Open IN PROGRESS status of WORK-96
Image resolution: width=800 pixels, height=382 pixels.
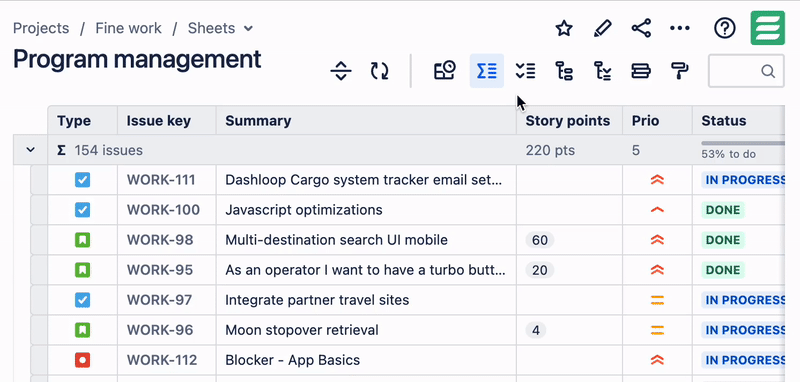pyautogui.click(x=743, y=330)
